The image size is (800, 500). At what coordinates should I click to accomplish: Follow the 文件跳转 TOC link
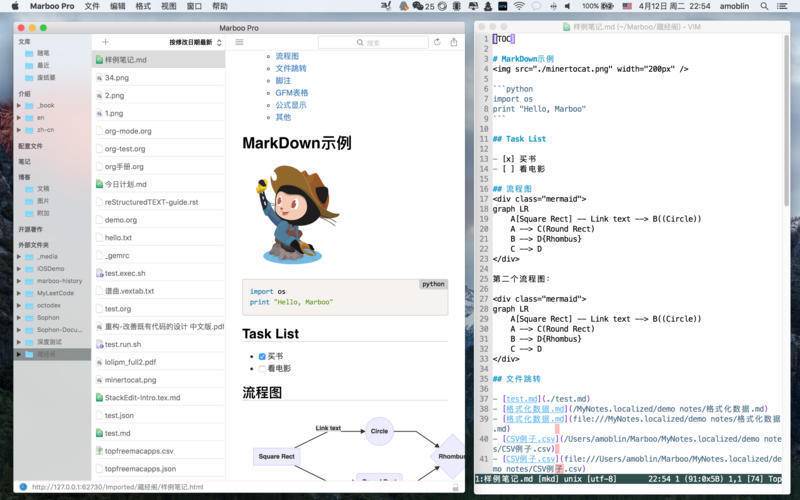pyautogui.click(x=291, y=68)
